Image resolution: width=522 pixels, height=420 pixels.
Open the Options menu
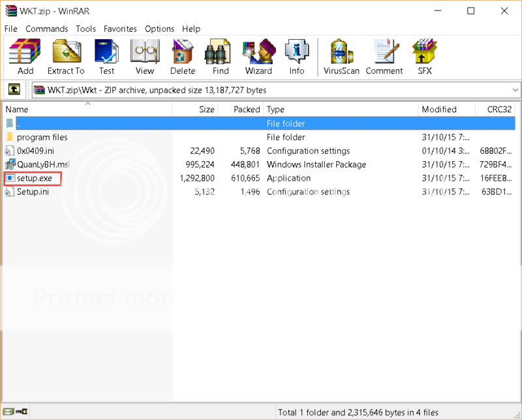click(159, 29)
